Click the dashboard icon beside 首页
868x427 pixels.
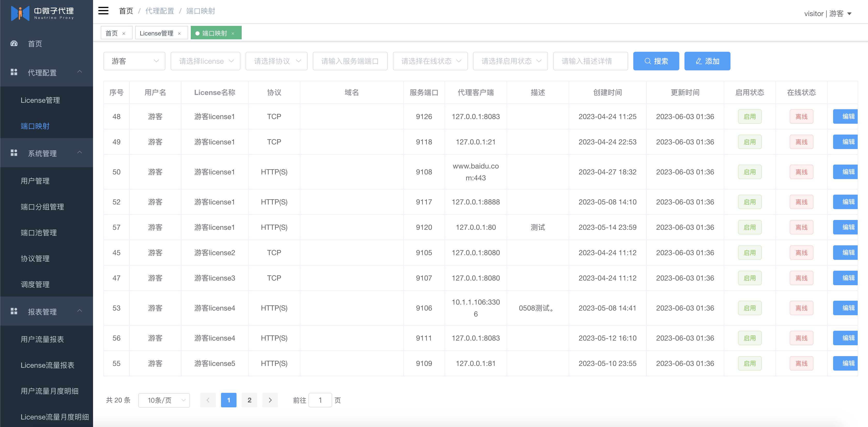[14, 43]
